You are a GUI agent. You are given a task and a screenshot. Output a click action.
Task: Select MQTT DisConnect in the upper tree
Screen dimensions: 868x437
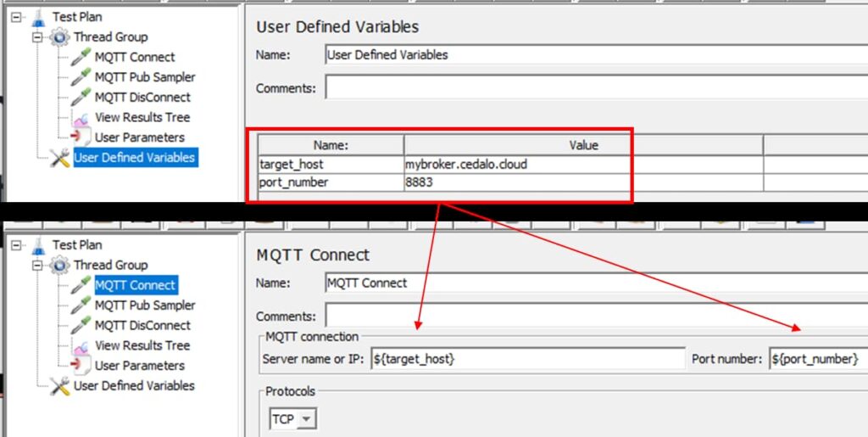(142, 97)
